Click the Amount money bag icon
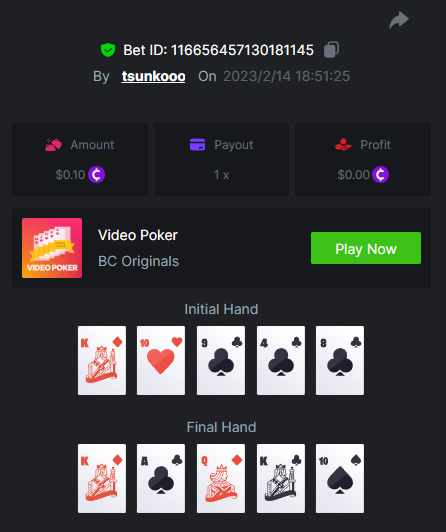 tap(54, 145)
